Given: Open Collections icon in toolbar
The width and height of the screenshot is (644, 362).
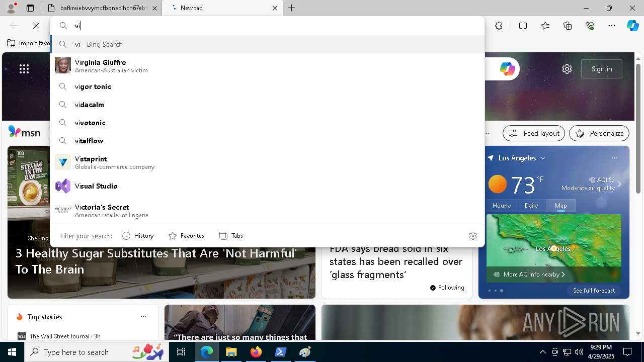Looking at the screenshot, I should [x=568, y=26].
